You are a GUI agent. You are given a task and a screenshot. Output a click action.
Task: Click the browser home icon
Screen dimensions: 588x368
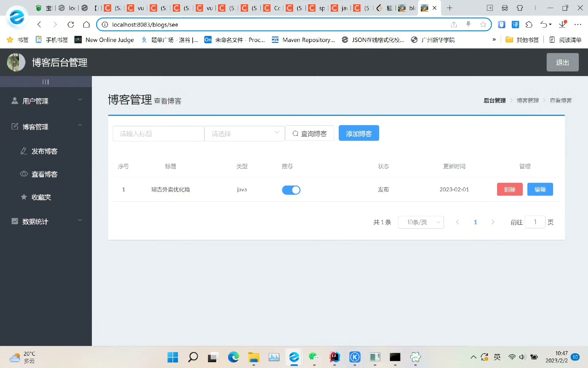[x=86, y=25]
